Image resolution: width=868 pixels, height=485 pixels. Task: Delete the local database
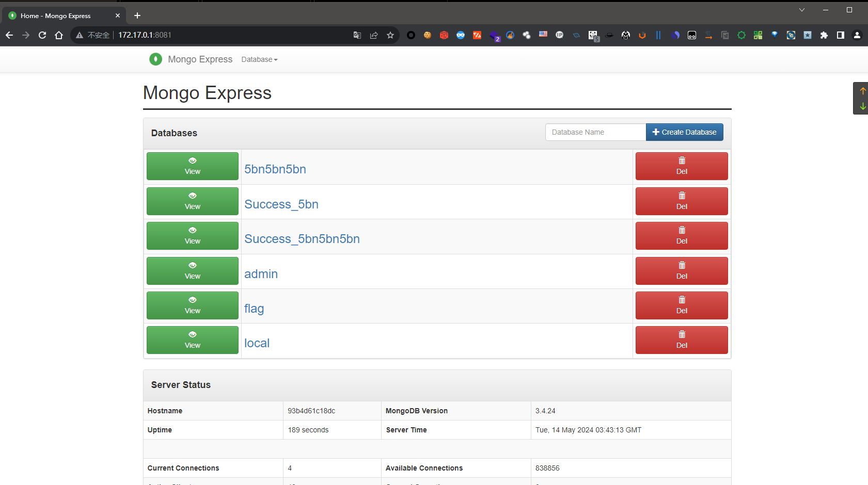(x=682, y=340)
